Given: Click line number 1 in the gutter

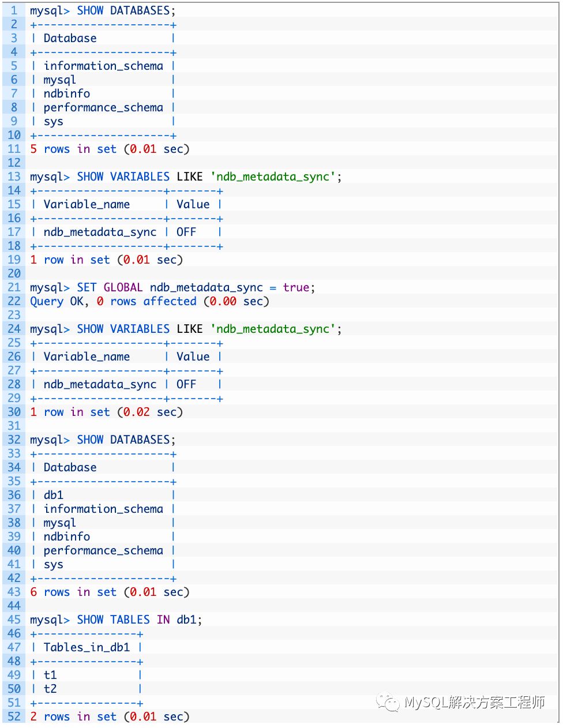Looking at the screenshot, I should (14, 10).
